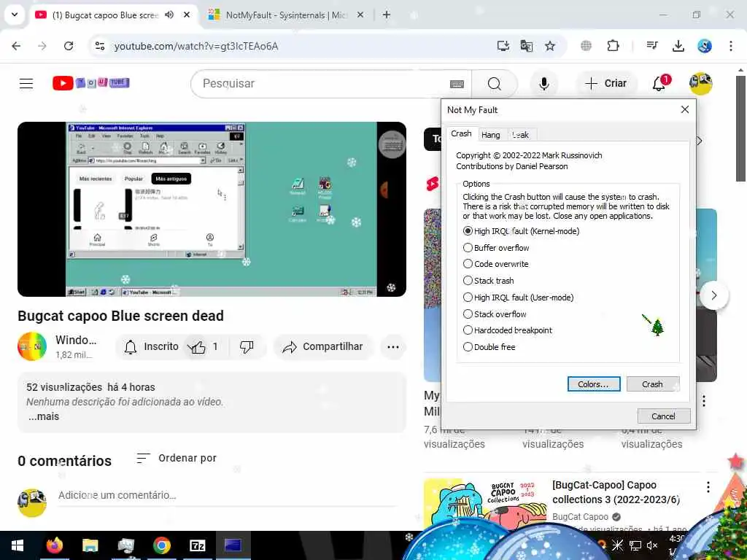This screenshot has height=560, width=747.
Task: Click the Compartilhar share button
Action: pos(323,346)
